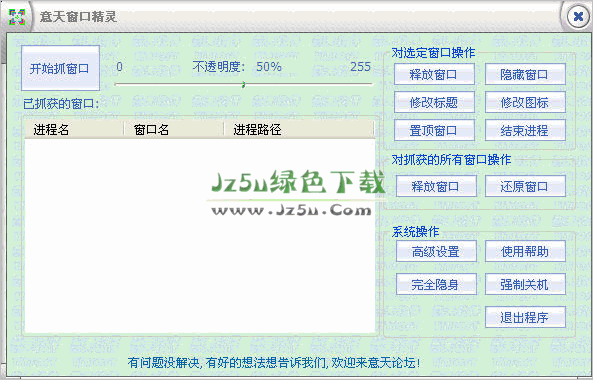Click the 开始抓窗口 button

[x=61, y=68]
